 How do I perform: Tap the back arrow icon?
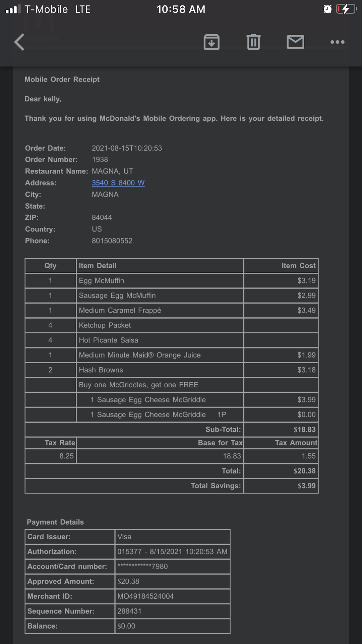click(x=19, y=42)
